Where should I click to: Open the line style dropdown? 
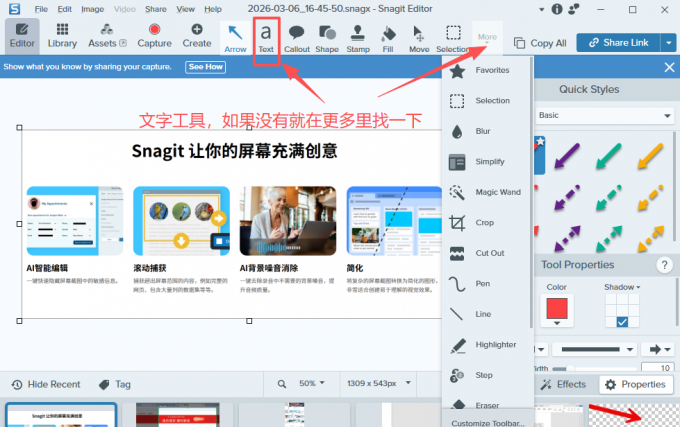coord(596,349)
